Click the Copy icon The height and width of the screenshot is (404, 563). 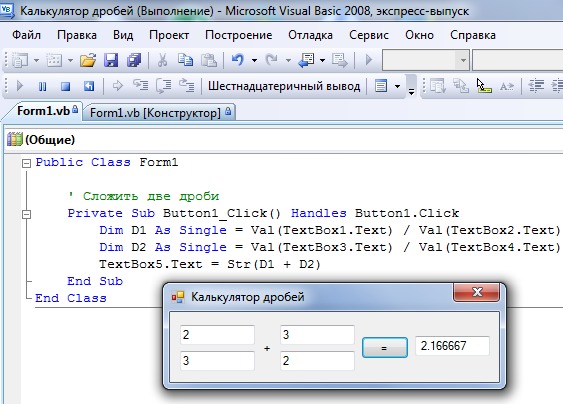pos(185,60)
